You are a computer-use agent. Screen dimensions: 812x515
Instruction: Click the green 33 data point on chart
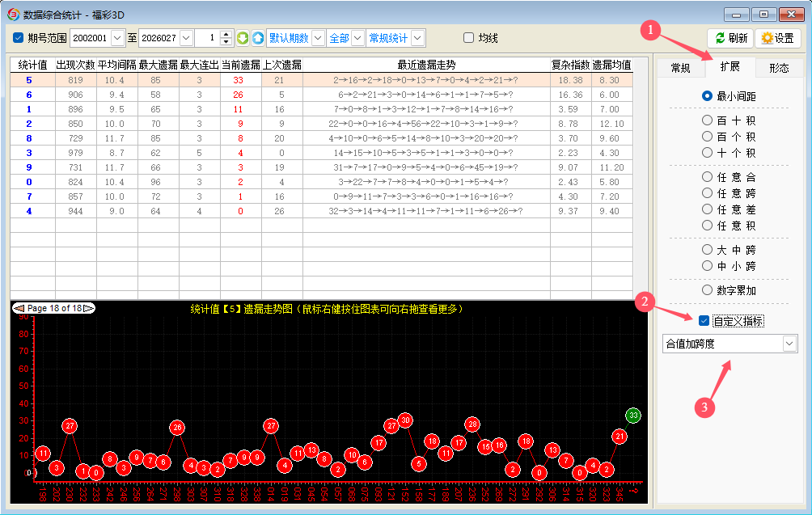point(633,416)
